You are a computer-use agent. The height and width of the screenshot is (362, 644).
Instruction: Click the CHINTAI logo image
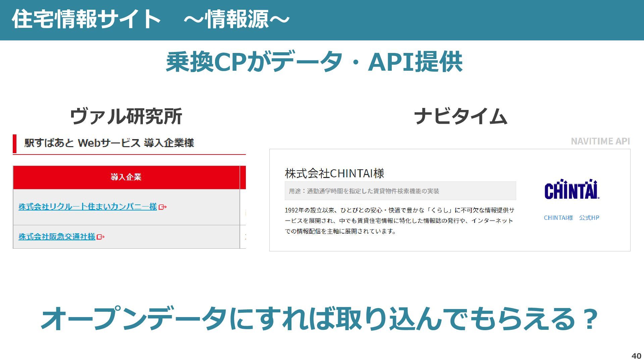[572, 189]
